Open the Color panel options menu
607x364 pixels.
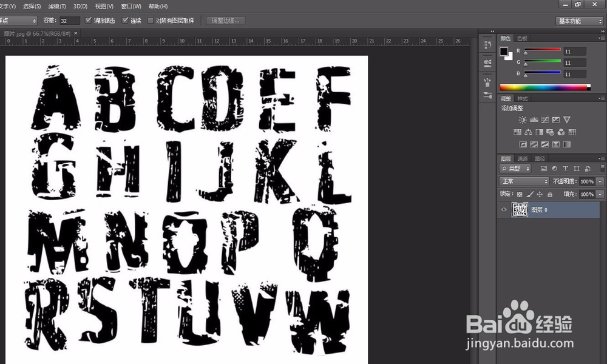(x=601, y=38)
